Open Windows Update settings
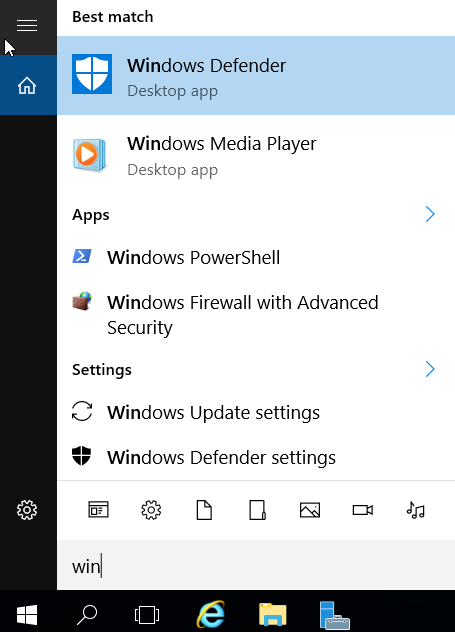The height and width of the screenshot is (632, 455). (x=256, y=412)
